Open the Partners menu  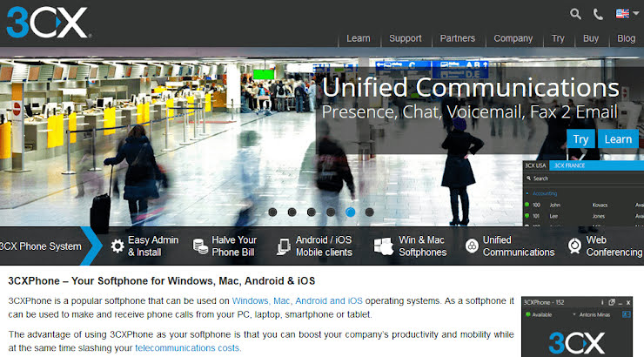(458, 38)
